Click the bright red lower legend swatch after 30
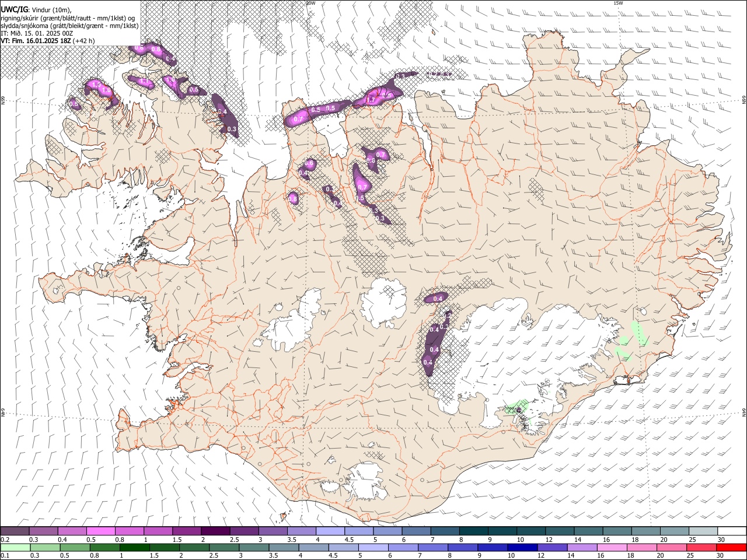The width and height of the screenshot is (747, 560). [731, 548]
